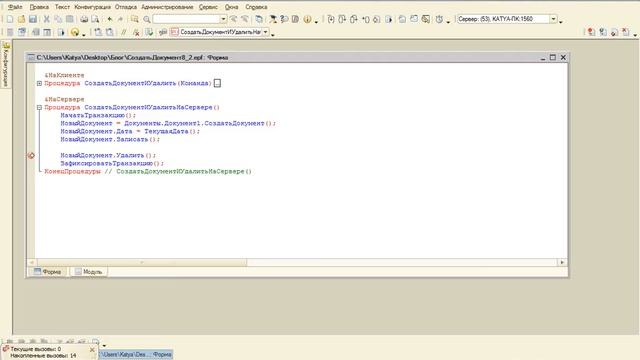Click the Copy icon in toolbar
Image resolution: width=640 pixels, height=360 pixels.
[58, 19]
